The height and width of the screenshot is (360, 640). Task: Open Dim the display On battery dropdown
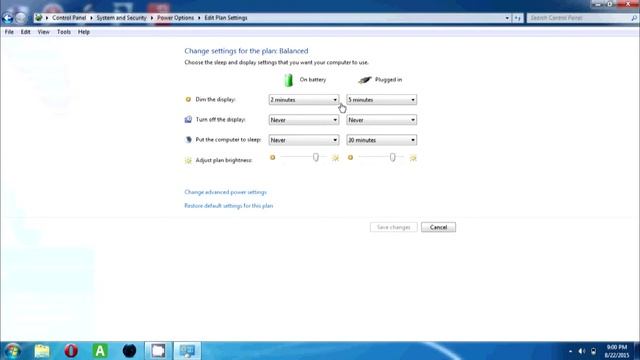304,100
